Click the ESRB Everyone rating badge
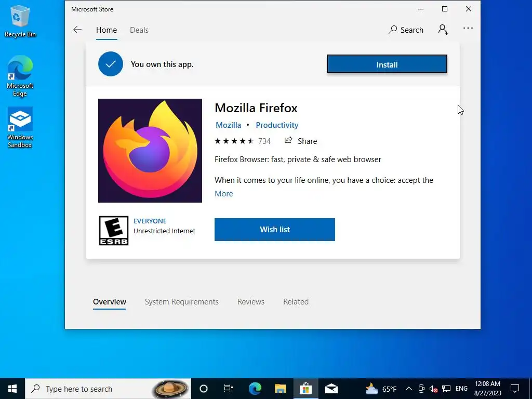The width and height of the screenshot is (532, 399). [x=114, y=231]
